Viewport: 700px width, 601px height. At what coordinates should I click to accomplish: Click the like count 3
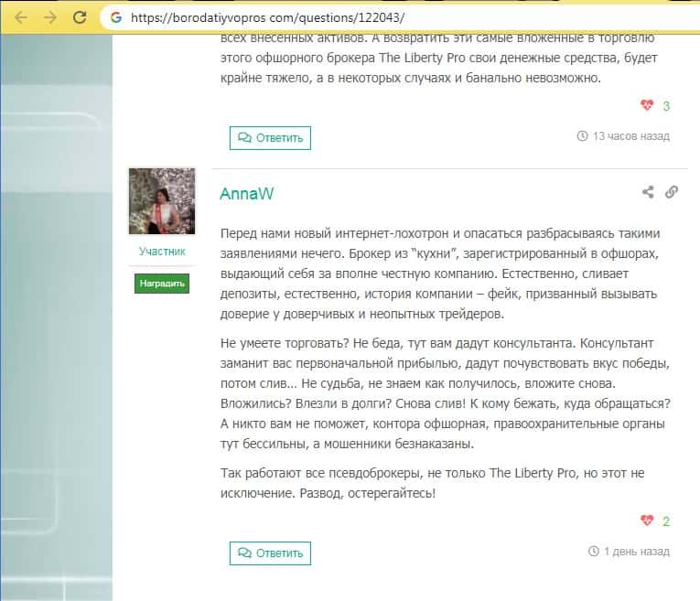click(x=666, y=106)
